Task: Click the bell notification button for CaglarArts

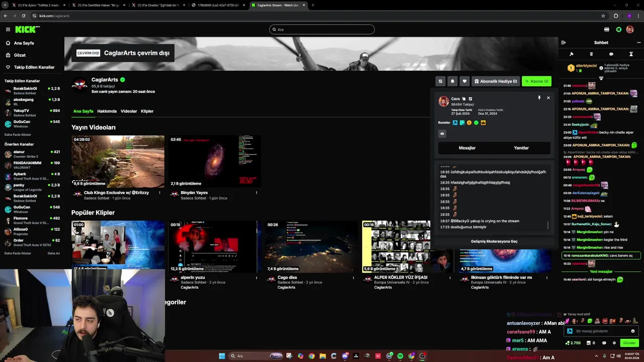Action: (x=452, y=81)
